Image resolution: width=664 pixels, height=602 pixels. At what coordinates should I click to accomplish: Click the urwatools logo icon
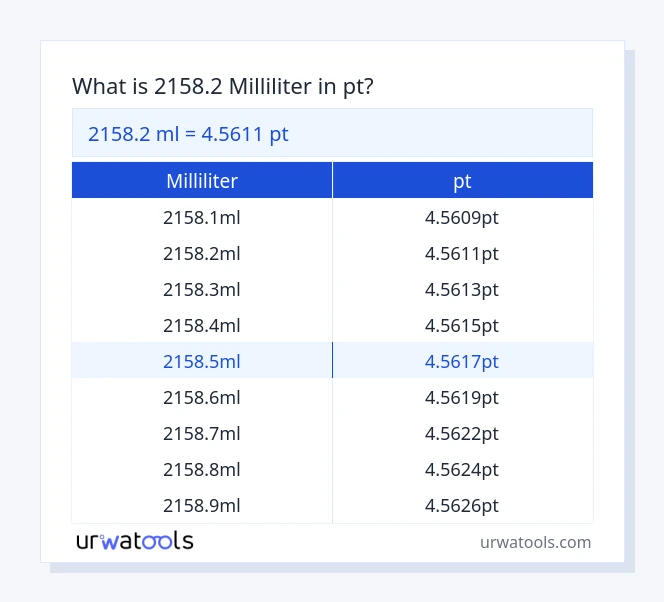134,541
